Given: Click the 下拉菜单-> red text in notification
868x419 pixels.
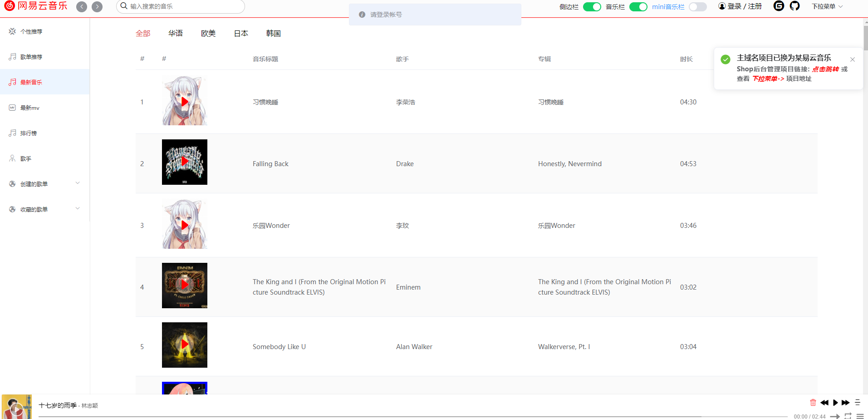Looking at the screenshot, I should [x=768, y=79].
